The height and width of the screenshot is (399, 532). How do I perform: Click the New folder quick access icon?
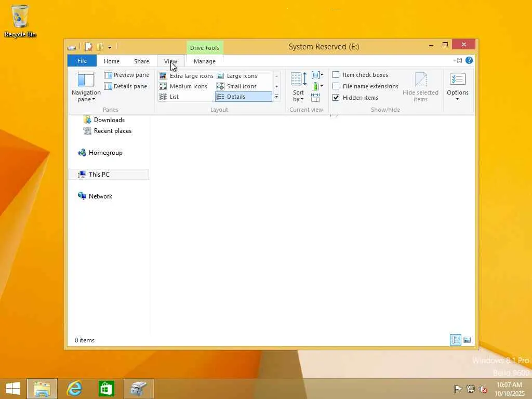click(100, 47)
